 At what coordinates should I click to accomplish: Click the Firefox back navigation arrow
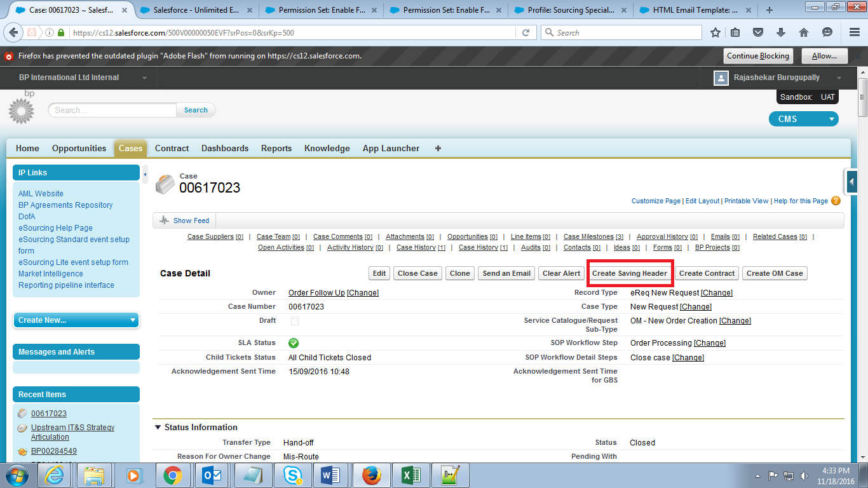(13, 32)
